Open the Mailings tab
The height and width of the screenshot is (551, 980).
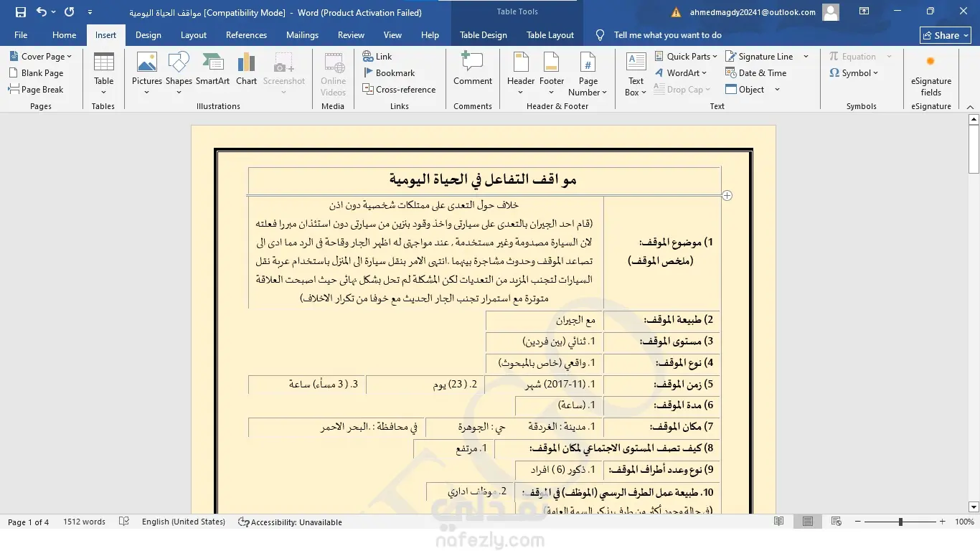point(302,34)
